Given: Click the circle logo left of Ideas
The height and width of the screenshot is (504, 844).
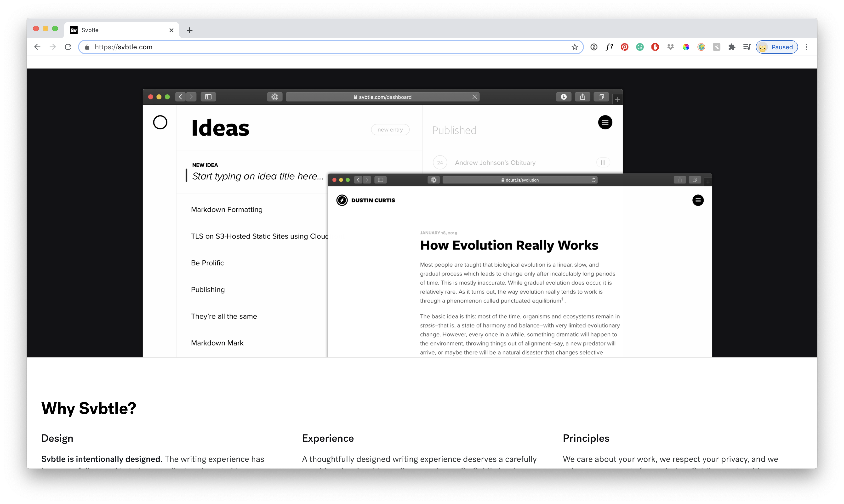Looking at the screenshot, I should pos(160,122).
